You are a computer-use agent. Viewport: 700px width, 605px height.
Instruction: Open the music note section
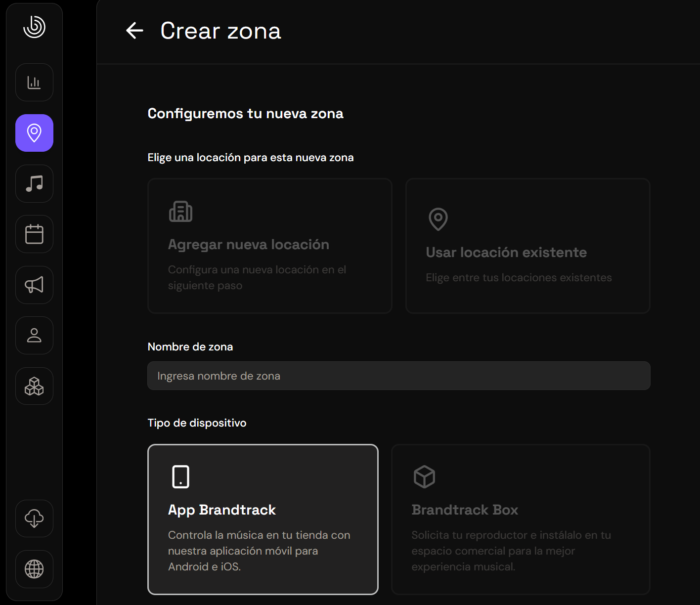click(x=34, y=184)
